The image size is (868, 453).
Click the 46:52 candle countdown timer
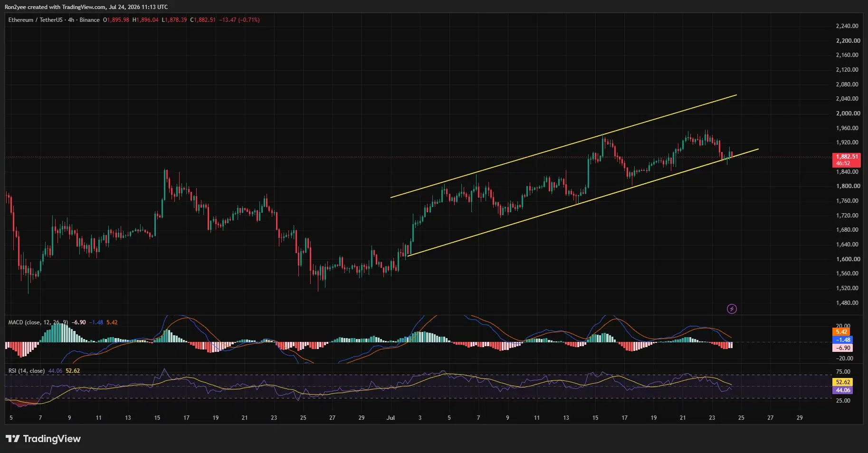(843, 163)
